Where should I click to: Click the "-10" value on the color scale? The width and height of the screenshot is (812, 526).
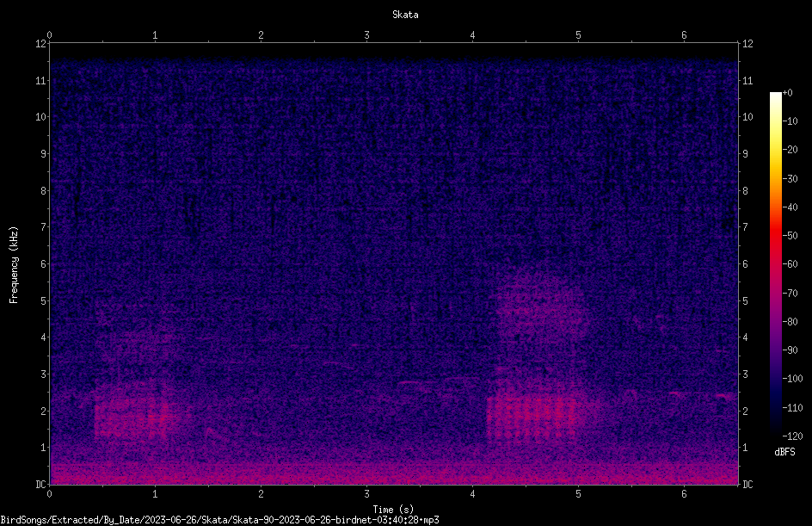790,121
